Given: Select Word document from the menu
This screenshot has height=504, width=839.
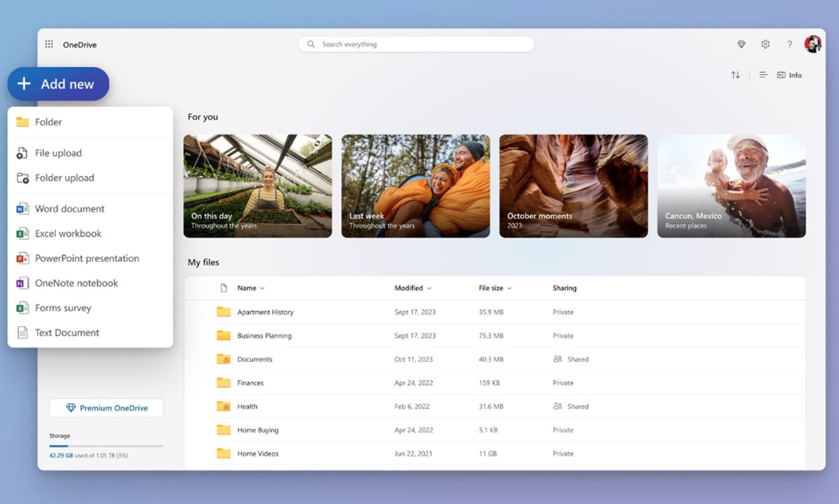Looking at the screenshot, I should 70,209.
